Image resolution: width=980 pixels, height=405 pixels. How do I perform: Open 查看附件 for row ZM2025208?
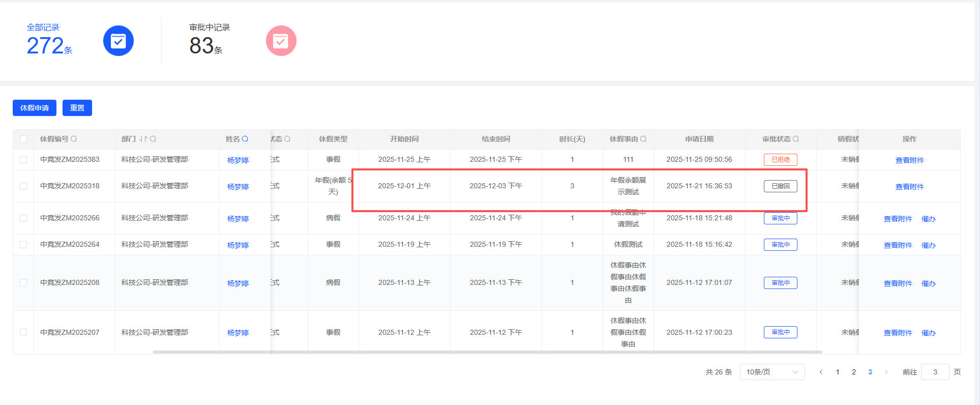pos(898,283)
